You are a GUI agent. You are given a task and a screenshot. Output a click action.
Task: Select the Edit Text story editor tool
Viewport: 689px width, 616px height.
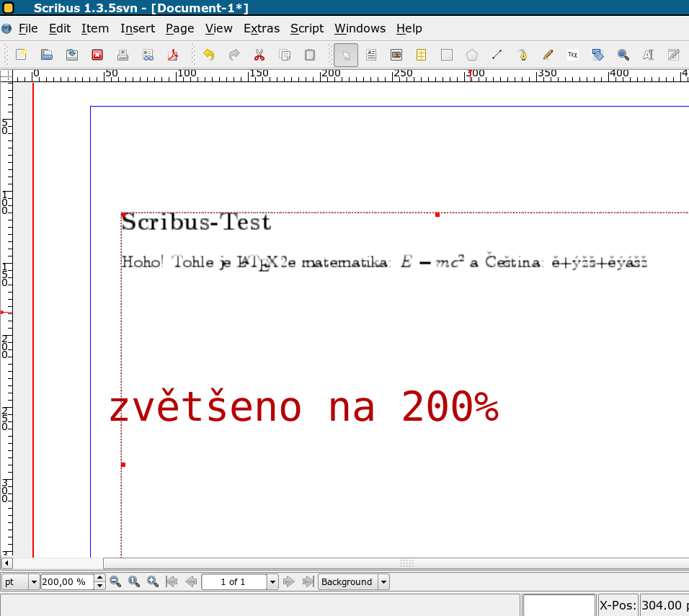coord(674,55)
